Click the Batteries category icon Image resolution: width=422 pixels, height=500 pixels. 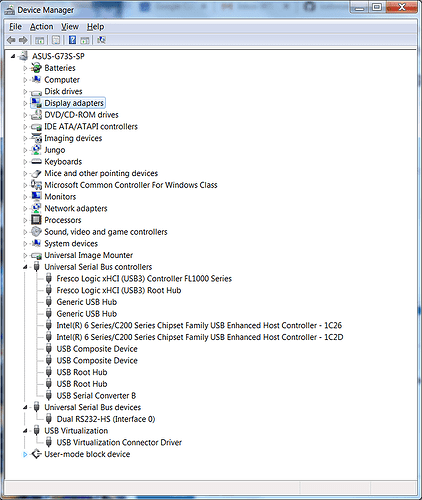36,68
